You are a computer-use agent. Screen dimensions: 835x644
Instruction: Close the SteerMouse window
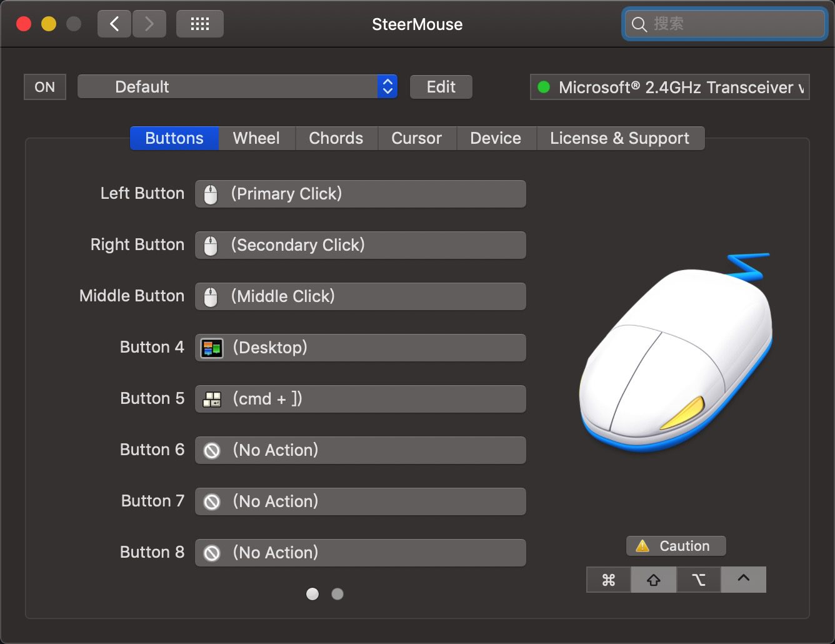coord(24,24)
